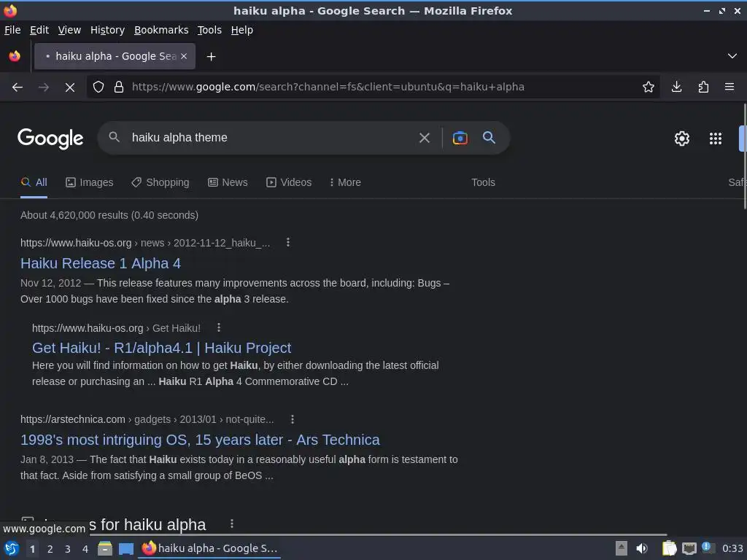Open the Extensions puzzle icon
The width and height of the screenshot is (747, 560).
703,87
